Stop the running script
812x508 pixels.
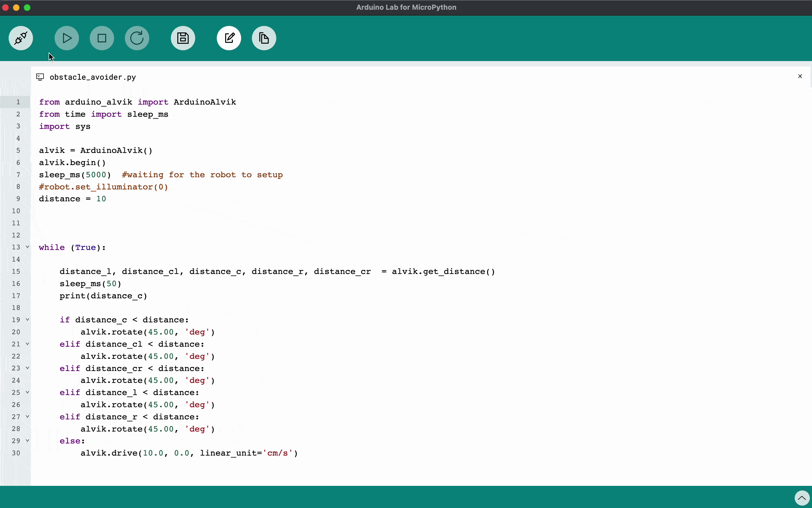(102, 38)
